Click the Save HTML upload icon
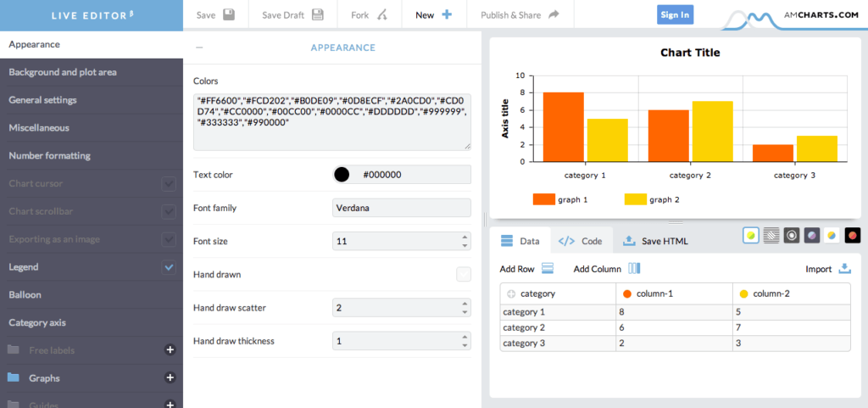 pyautogui.click(x=629, y=241)
